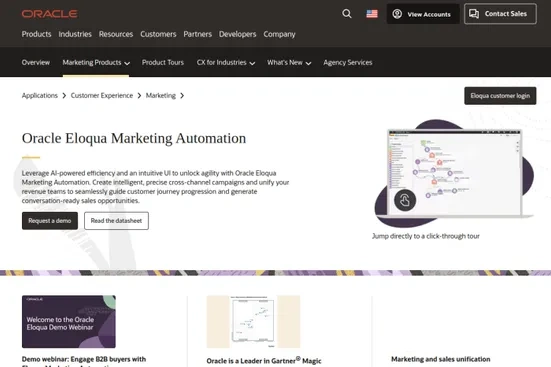
Task: Click the touch hand icon on tour image
Action: coord(405,200)
